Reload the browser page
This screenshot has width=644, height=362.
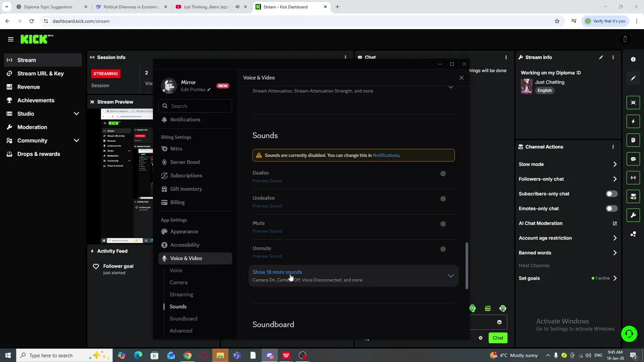click(x=31, y=21)
